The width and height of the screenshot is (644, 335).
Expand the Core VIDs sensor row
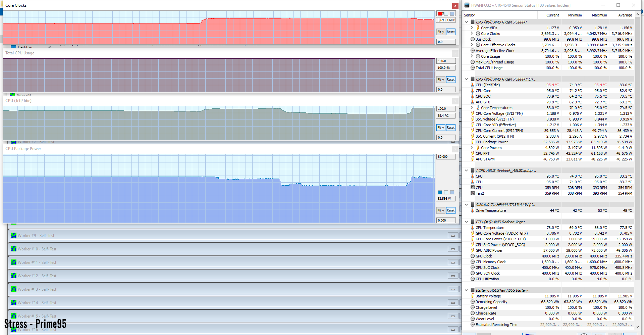click(472, 28)
